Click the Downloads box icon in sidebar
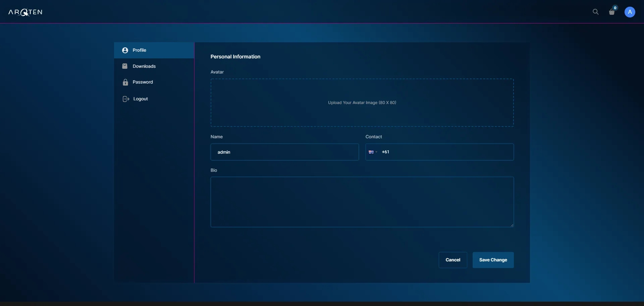Screen dimensions: 644x306 coord(125,66)
